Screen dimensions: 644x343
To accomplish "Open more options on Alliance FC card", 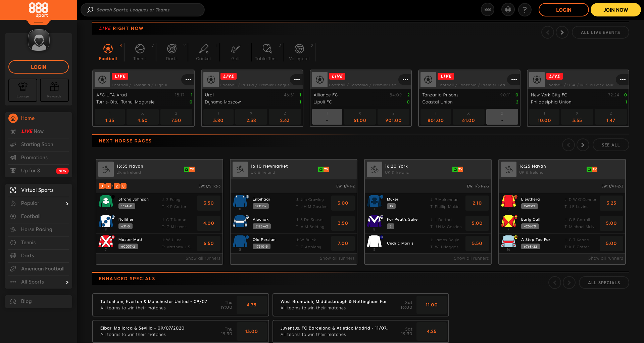I will point(405,80).
